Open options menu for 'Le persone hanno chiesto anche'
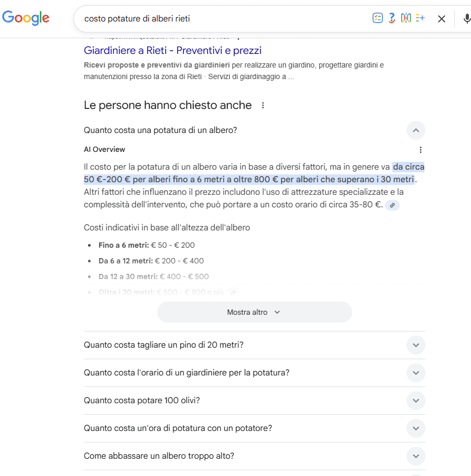471x476 pixels. tap(262, 105)
